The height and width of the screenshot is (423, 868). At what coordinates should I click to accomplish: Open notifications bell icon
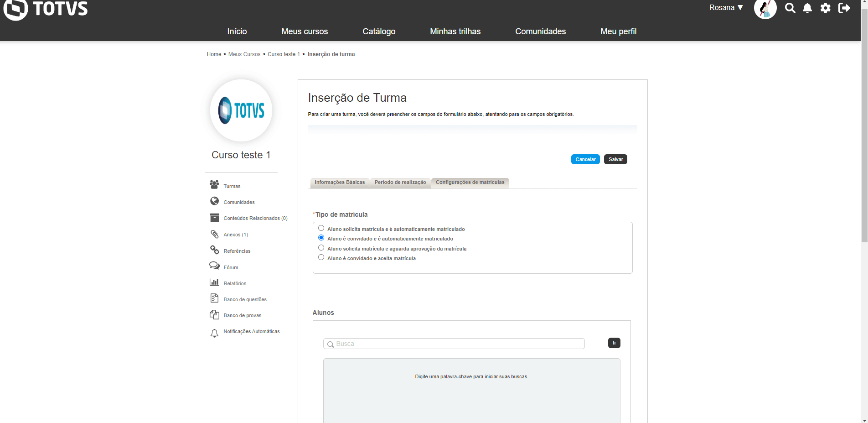click(807, 8)
